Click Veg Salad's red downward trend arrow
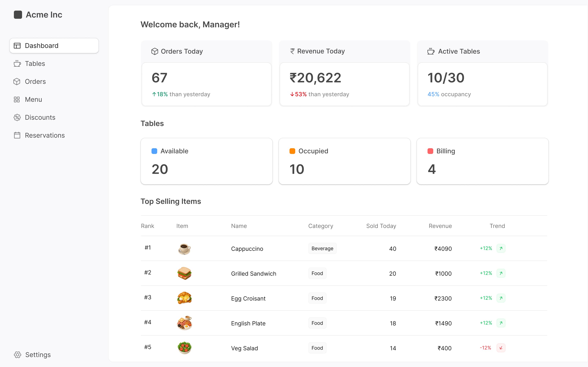The image size is (588, 367). pos(501,348)
